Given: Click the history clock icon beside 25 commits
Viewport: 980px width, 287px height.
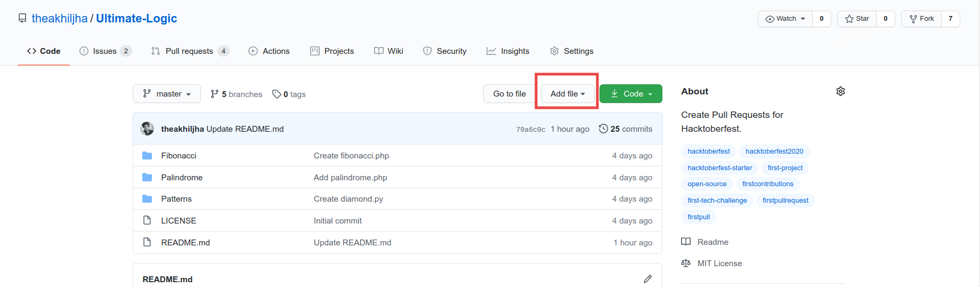Looking at the screenshot, I should [x=603, y=129].
